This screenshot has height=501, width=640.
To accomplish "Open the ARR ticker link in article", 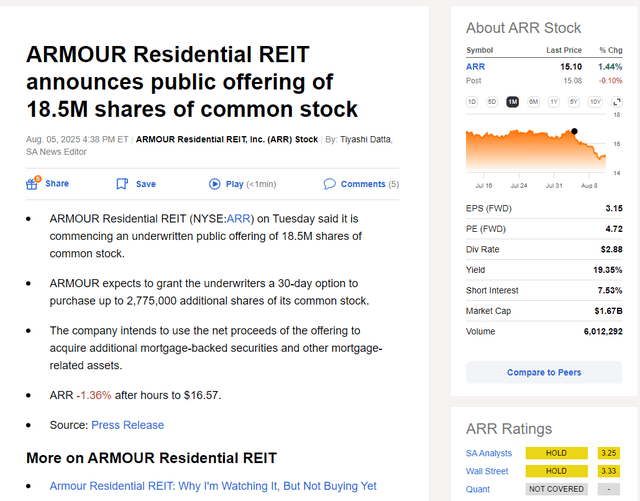I will (238, 219).
